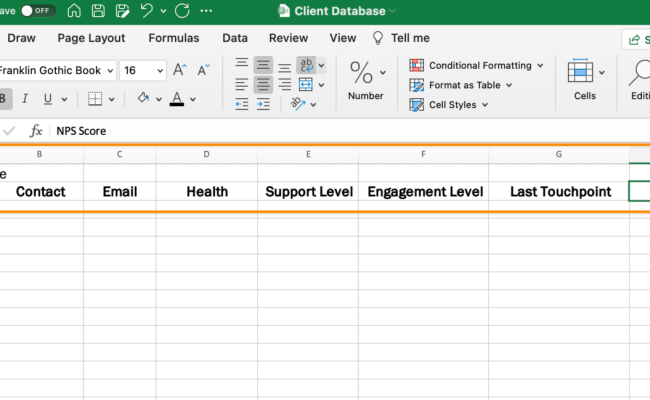Screen dimensions: 650x400
Task: Click the Orientation text angle icon
Action: point(298,104)
